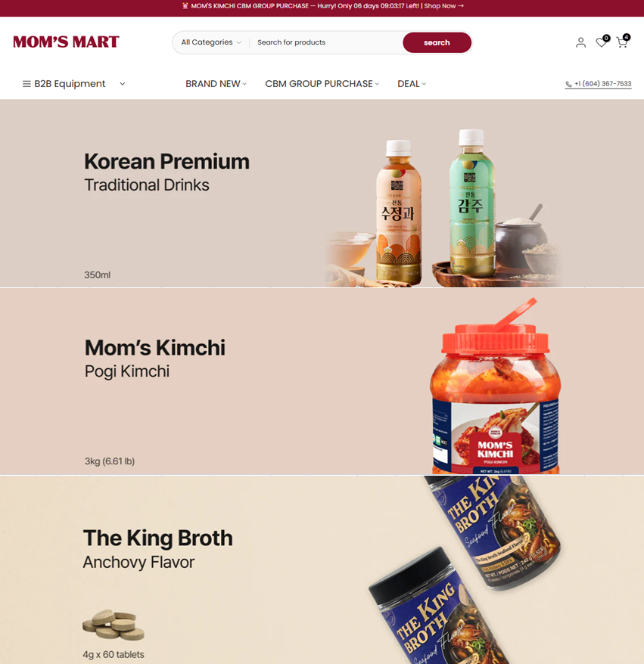Focus the Search for products field
Image resolution: width=644 pixels, height=664 pixels.
click(326, 42)
